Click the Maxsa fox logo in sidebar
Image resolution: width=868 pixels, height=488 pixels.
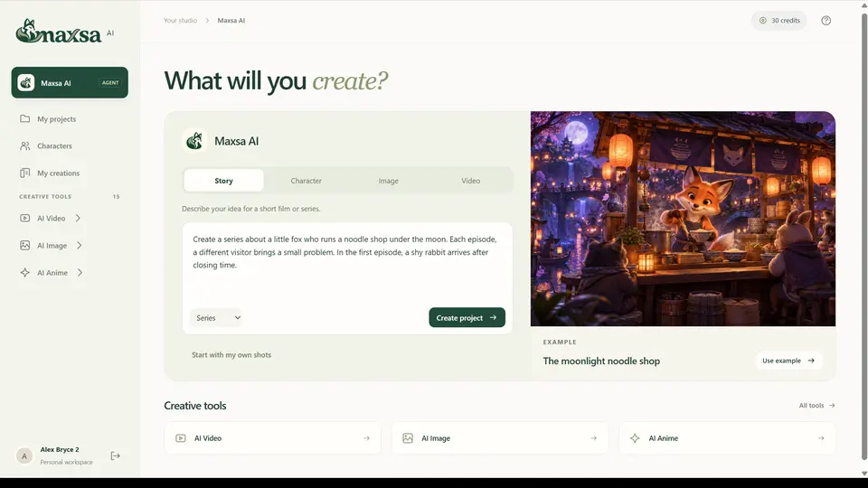(58, 32)
